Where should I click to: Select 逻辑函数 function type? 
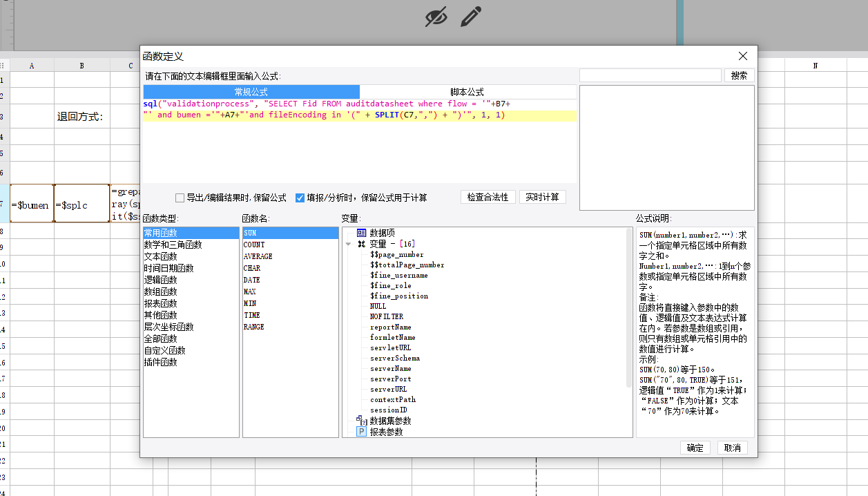(191, 280)
